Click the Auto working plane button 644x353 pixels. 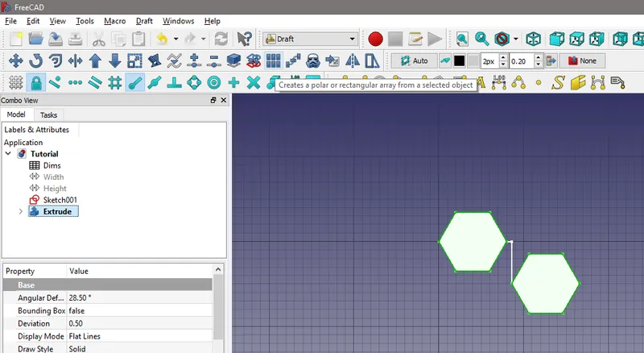pyautogui.click(x=412, y=60)
